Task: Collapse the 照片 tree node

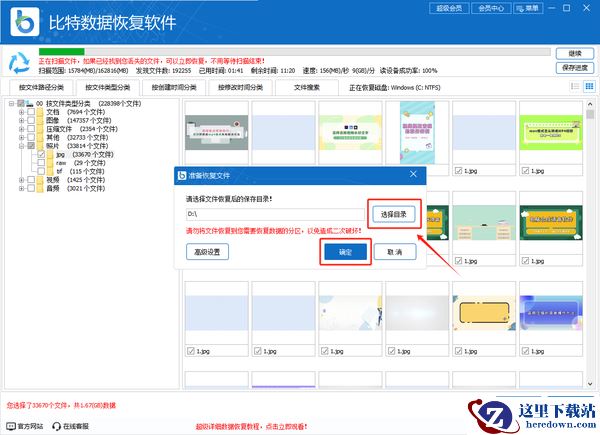Action: [x=21, y=146]
